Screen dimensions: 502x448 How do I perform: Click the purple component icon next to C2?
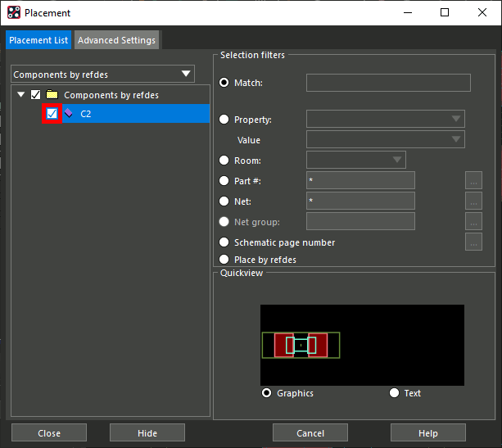pos(69,113)
